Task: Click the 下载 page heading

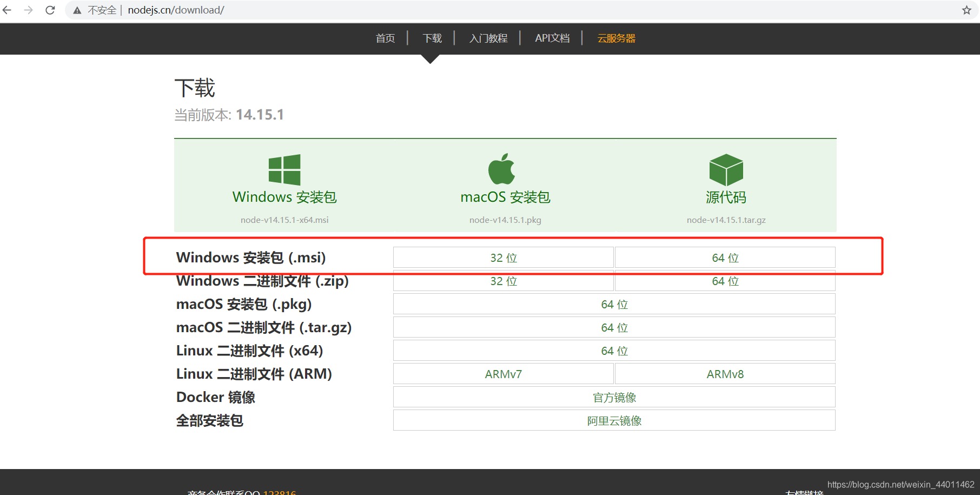Action: (195, 88)
